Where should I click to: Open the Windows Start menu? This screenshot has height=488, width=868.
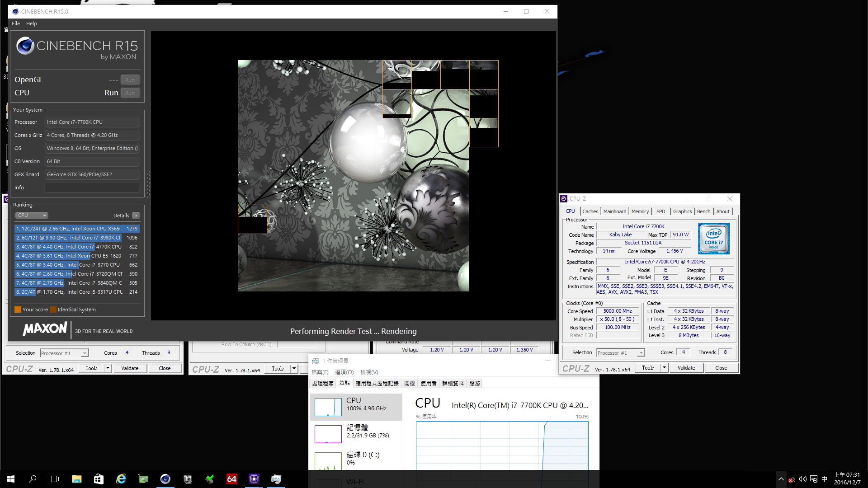tap(11, 479)
